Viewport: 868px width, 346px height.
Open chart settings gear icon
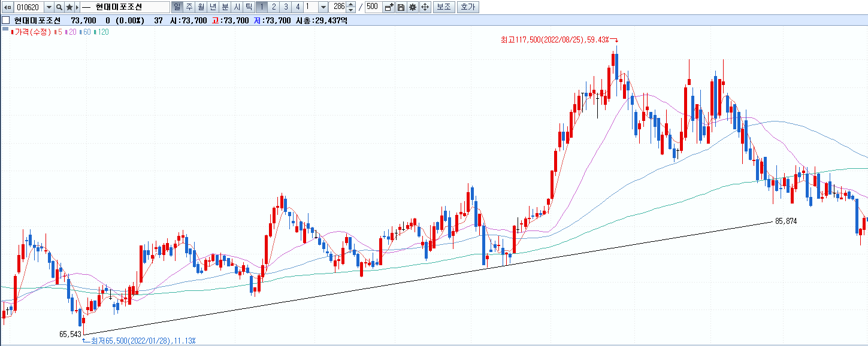(413, 7)
